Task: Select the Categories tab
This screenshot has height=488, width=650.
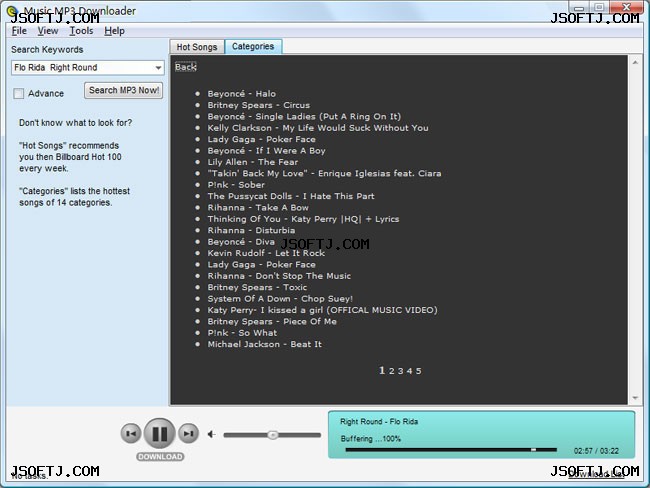Action: [253, 46]
